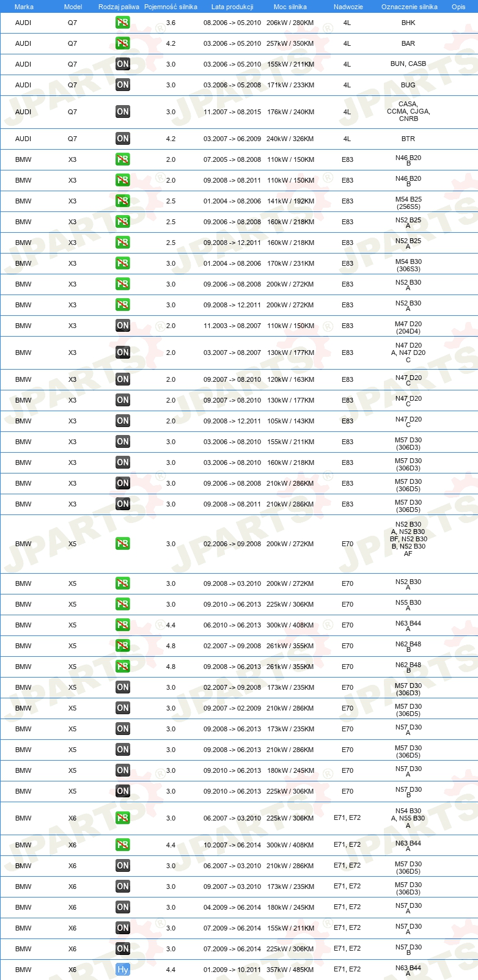Click the 170kW / 231KM power cell
This screenshot has width=478, height=980.
tap(290, 263)
